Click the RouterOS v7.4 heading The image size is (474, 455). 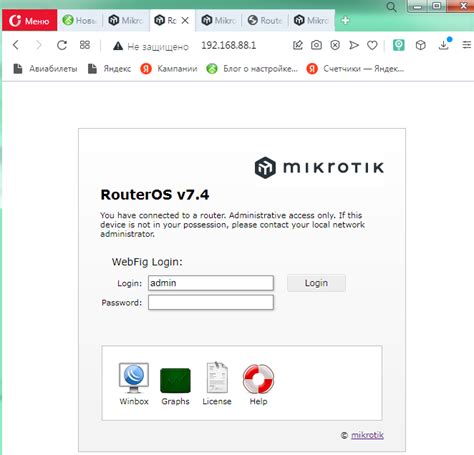pos(155,195)
